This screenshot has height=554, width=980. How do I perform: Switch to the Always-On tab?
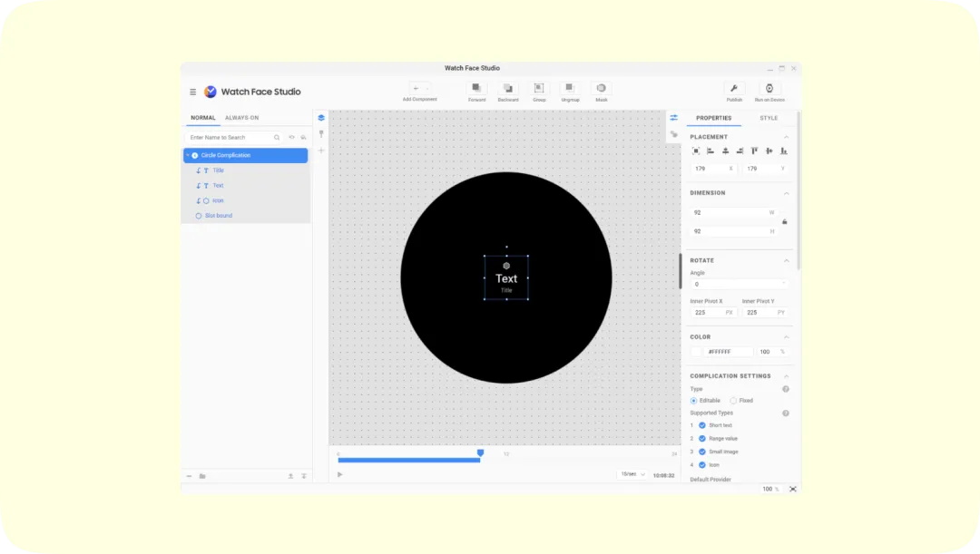(x=242, y=118)
